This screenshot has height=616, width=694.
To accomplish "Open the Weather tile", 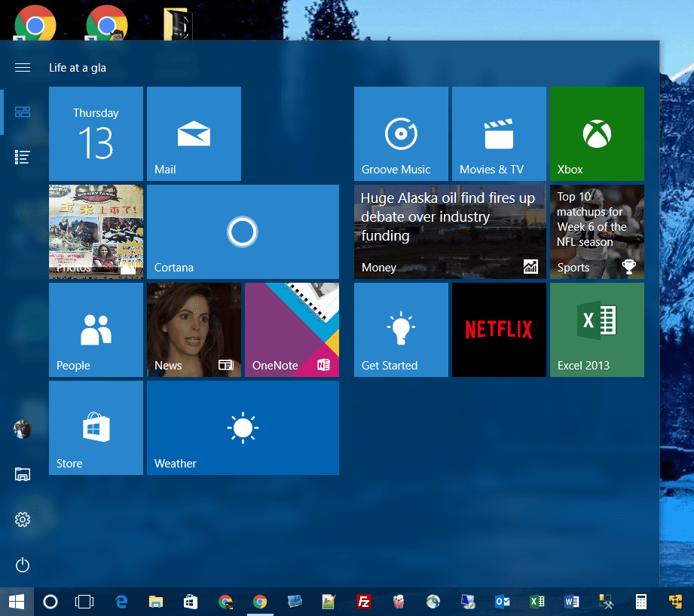I will point(243,428).
